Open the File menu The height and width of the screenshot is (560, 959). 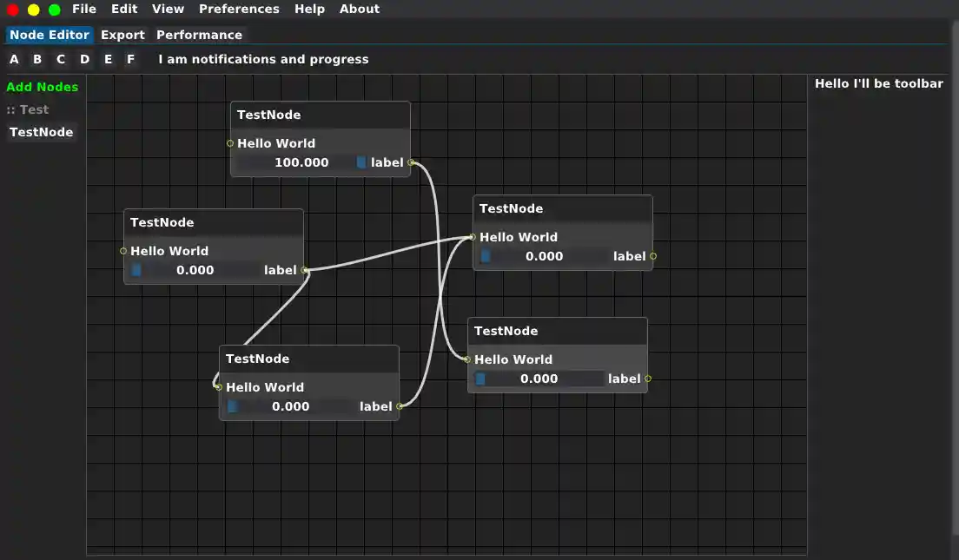[84, 10]
